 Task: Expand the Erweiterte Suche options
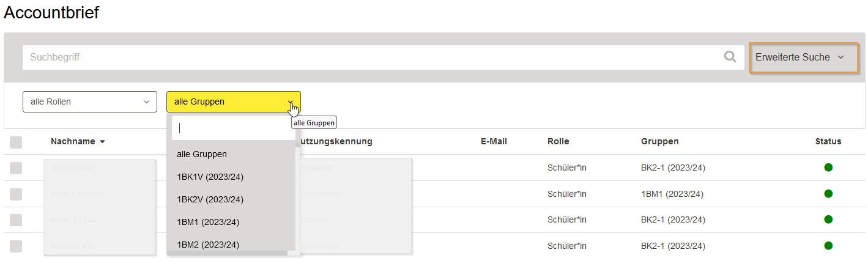(x=804, y=57)
